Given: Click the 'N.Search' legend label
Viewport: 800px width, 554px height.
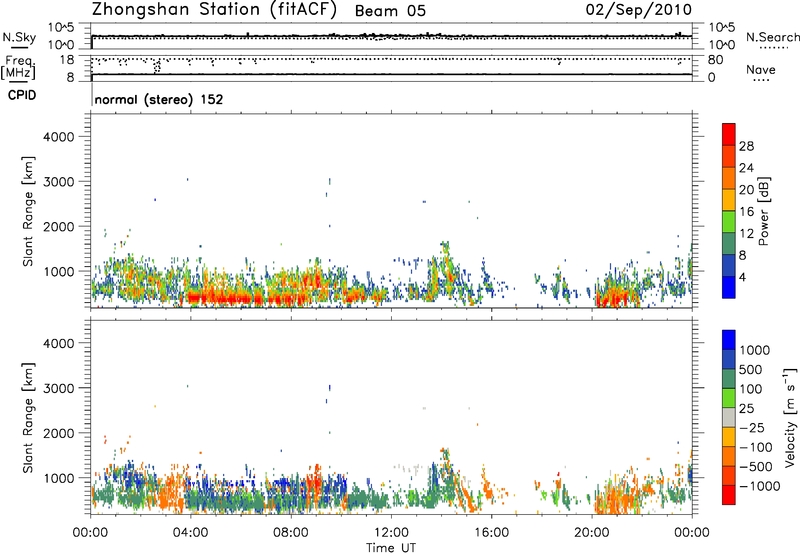Looking at the screenshot, I should click(x=772, y=37).
